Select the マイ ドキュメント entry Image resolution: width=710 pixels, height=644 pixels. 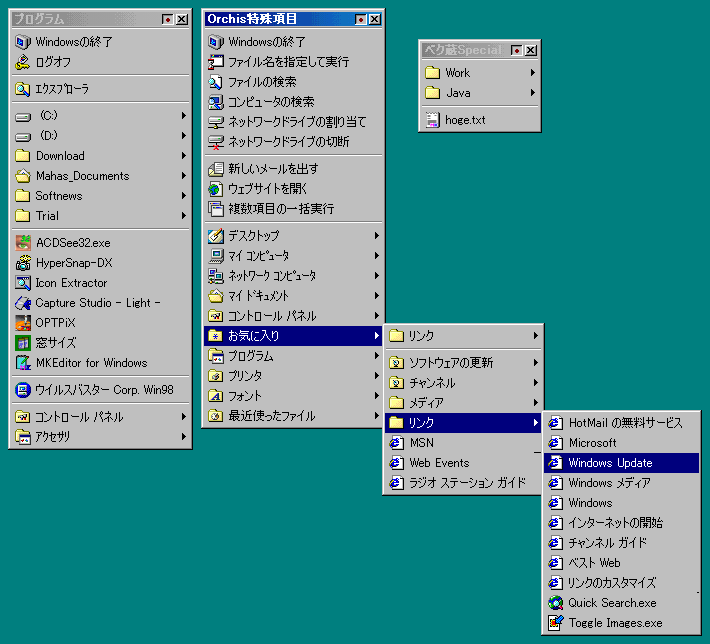pos(293,296)
